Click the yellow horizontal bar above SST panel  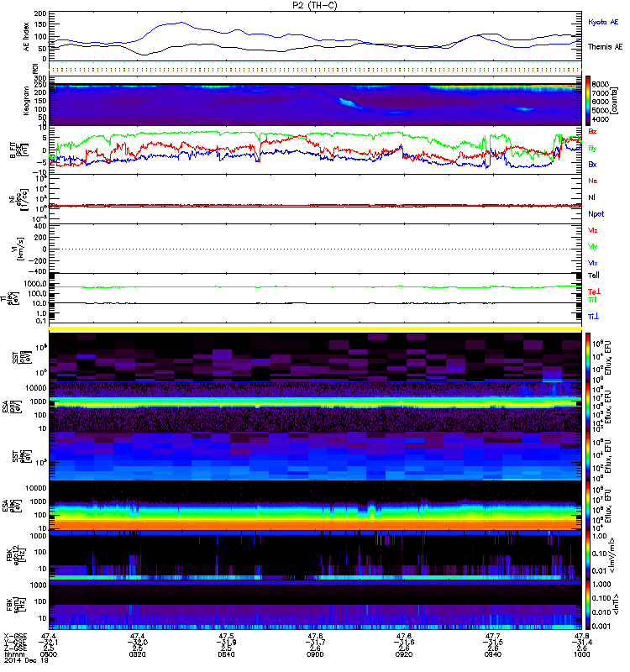pos(315,328)
